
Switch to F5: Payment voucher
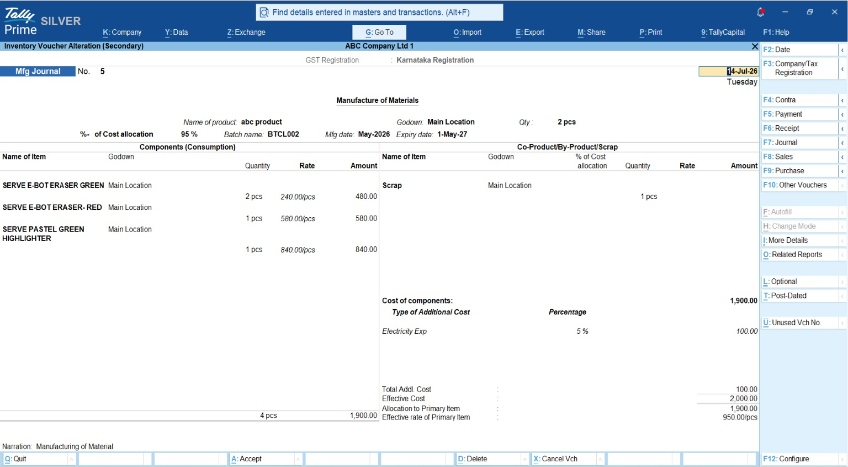800,114
